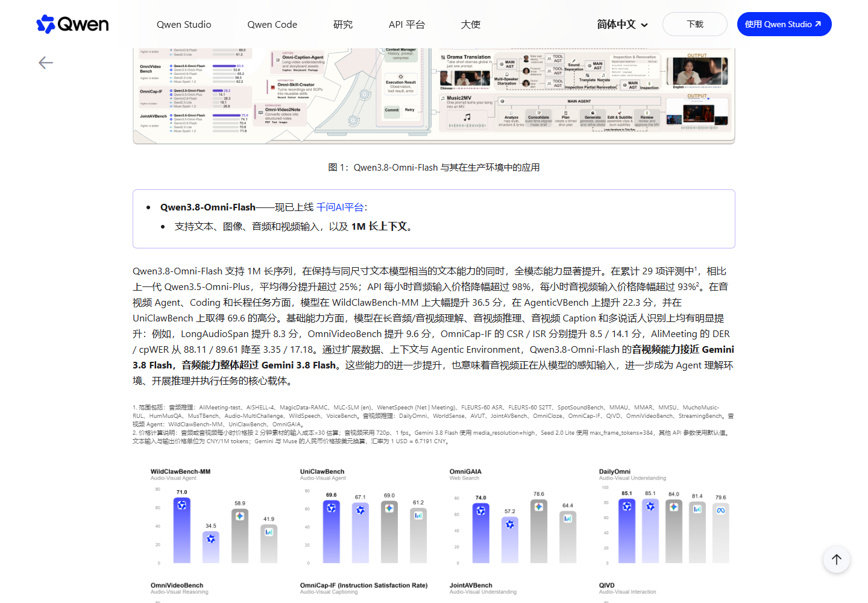Click the QIVD chart title

[x=607, y=585]
